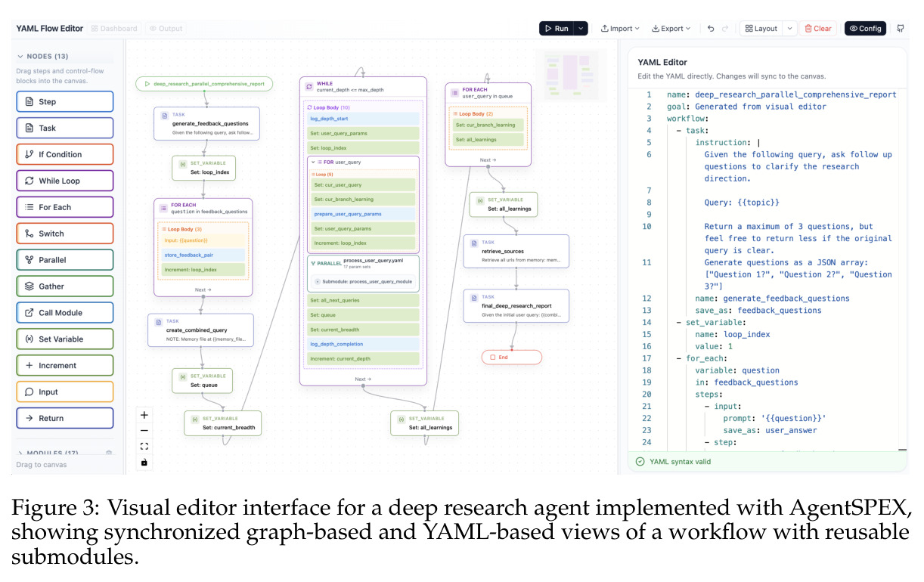Zoom out of the flow canvas

point(144,430)
